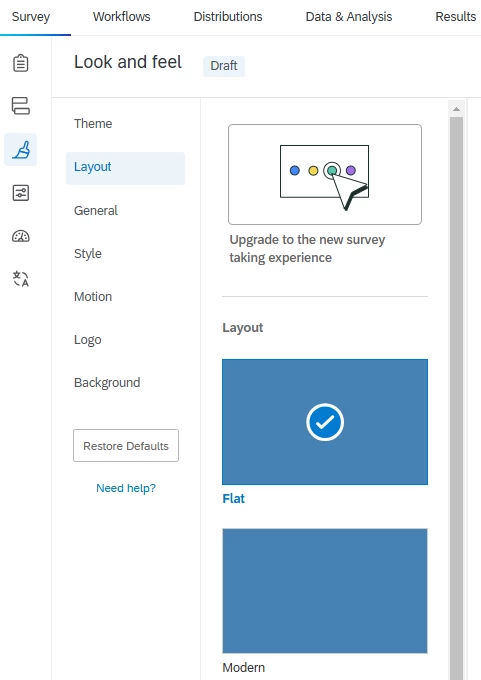Click the upgrade to new survey experience card
Image resolution: width=481 pixels, height=680 pixels.
tap(325, 174)
